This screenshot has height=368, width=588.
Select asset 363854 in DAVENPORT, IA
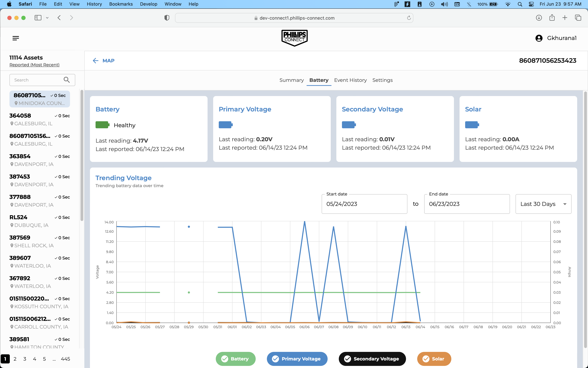pyautogui.click(x=40, y=160)
